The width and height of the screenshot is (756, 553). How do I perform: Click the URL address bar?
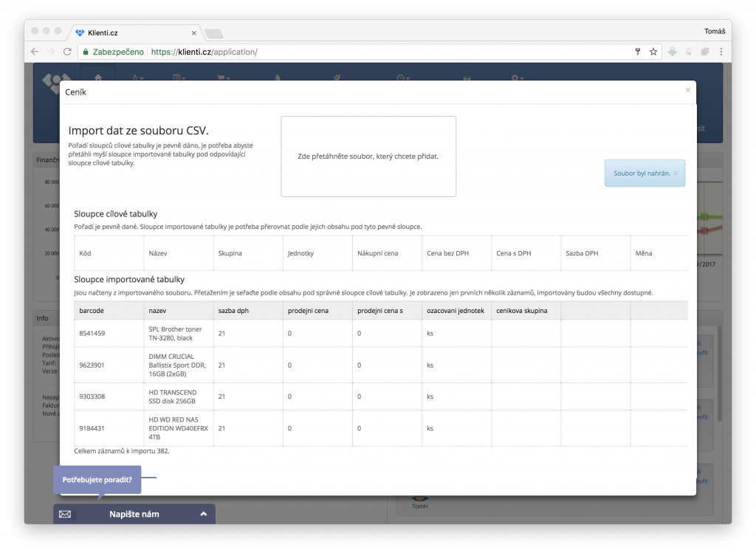point(369,52)
